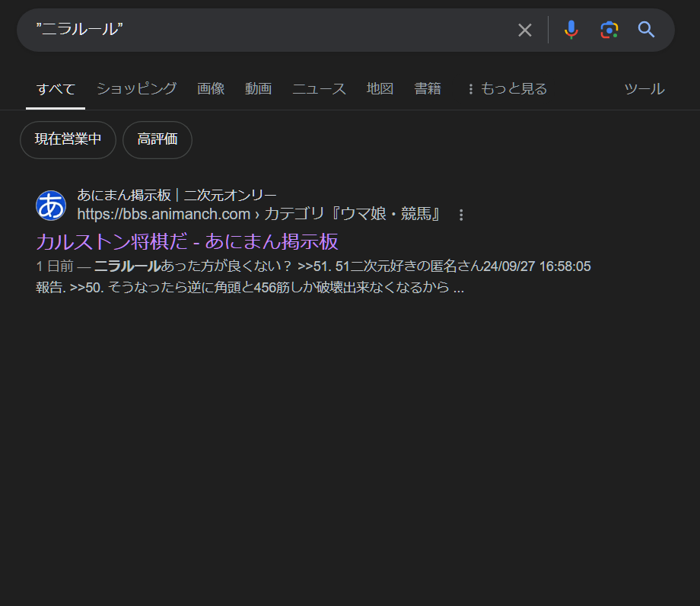Image resolution: width=700 pixels, height=606 pixels.
Task: Toggle the 現在営業中 filter chip
Action: [68, 140]
